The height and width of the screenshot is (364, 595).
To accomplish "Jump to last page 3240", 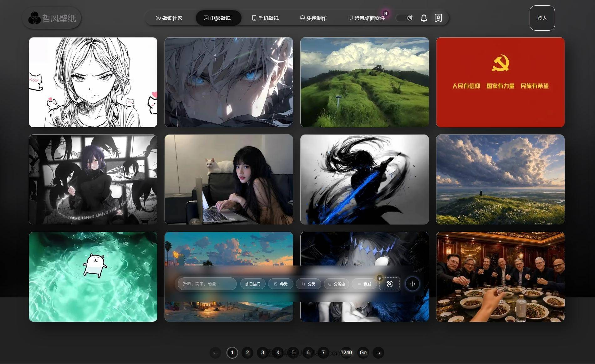I will click(346, 353).
